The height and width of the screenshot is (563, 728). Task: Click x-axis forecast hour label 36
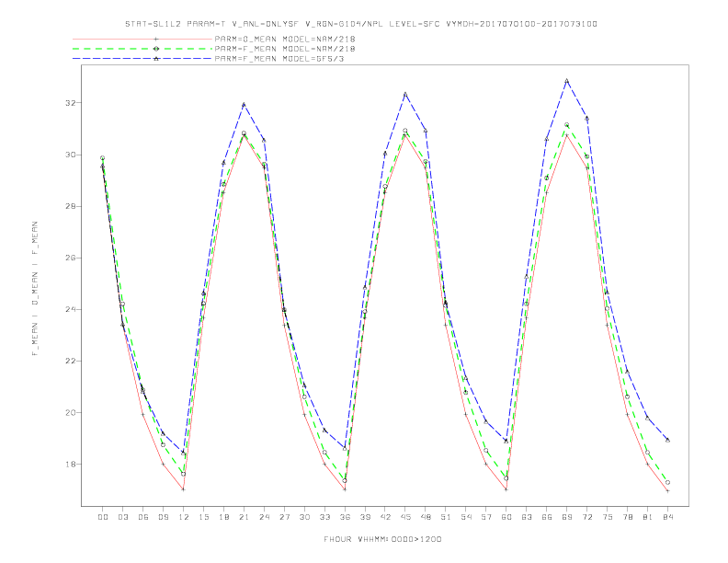coord(345,517)
